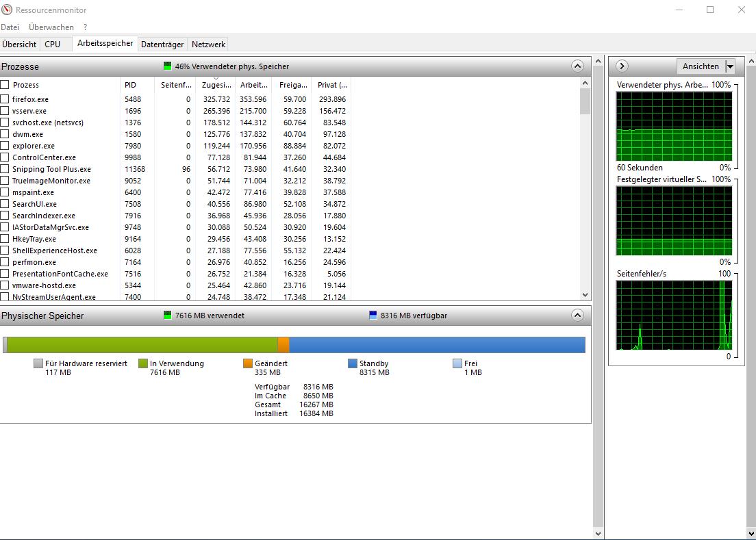Select the TrueImageMonitor.exe row

175,181
